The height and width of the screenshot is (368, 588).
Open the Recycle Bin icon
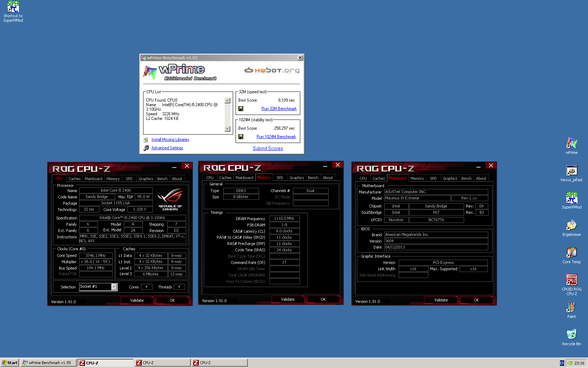tap(572, 335)
